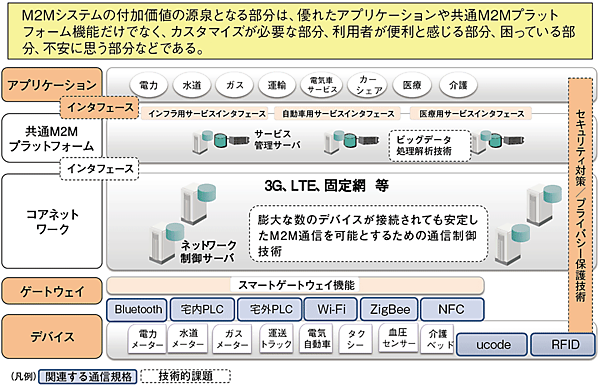The image size is (600, 387).
Task: Click the orange ゲートウェイ layer label
Action: click(52, 291)
